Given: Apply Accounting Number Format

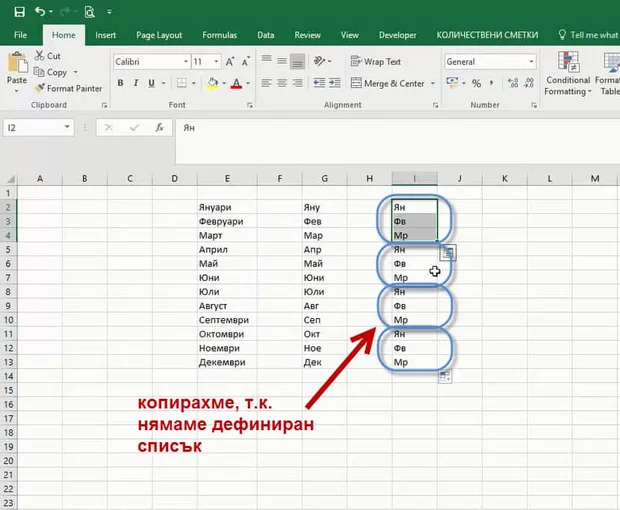Looking at the screenshot, I should [452, 83].
